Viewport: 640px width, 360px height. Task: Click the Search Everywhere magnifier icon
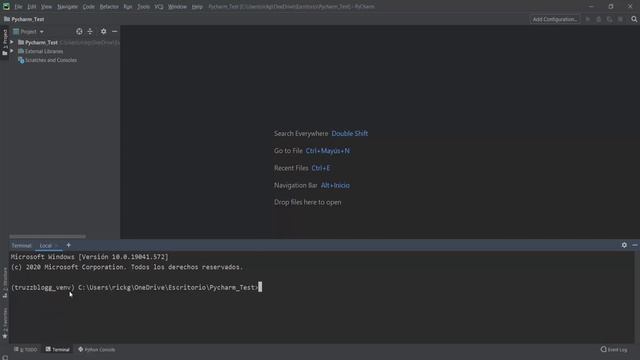(x=634, y=19)
